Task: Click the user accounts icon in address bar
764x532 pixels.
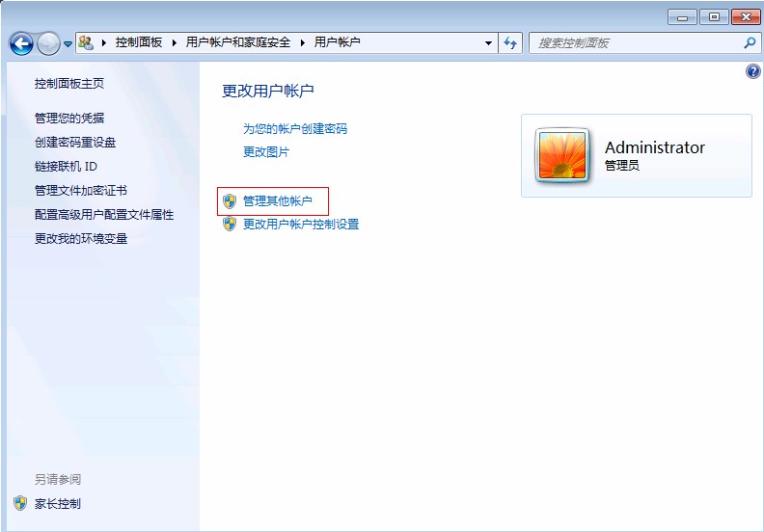Action: click(87, 43)
